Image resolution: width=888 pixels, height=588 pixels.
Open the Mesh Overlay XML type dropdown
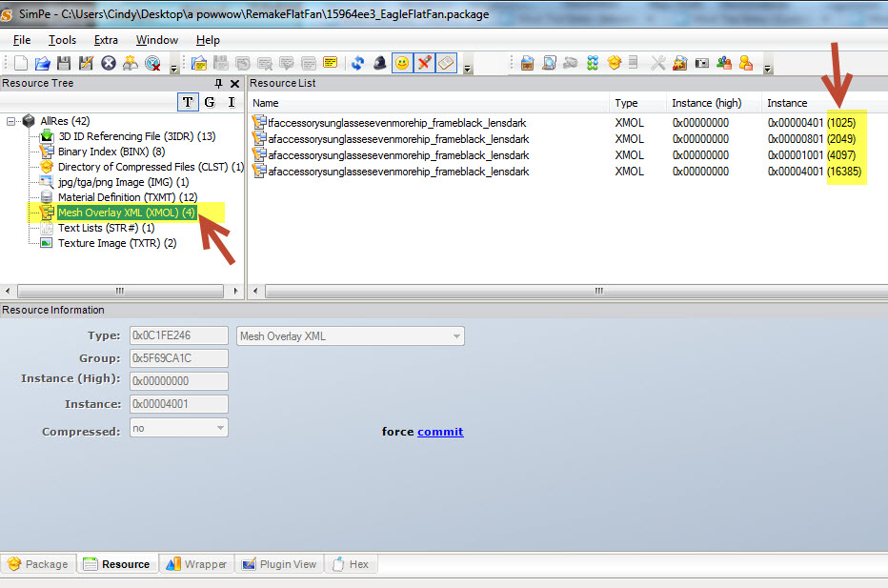pyautogui.click(x=457, y=335)
